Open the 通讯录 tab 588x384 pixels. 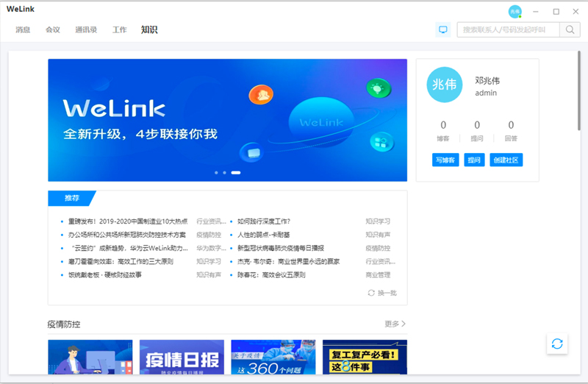coord(86,29)
